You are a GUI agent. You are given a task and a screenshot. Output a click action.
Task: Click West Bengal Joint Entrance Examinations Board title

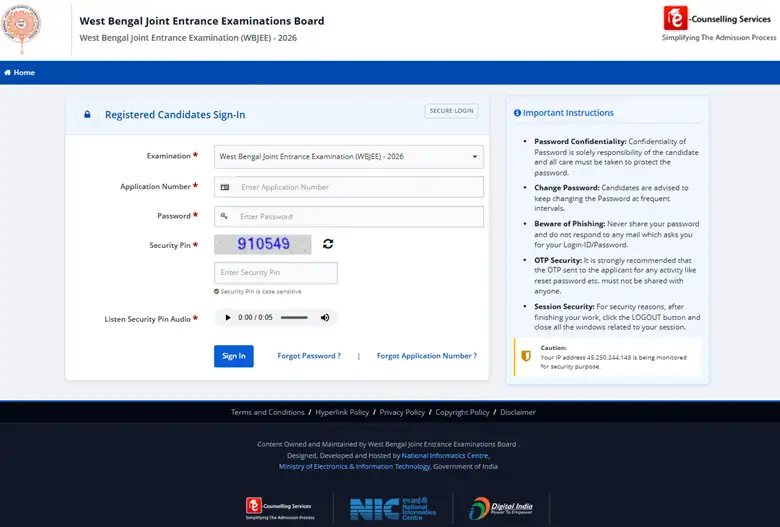pyautogui.click(x=202, y=21)
